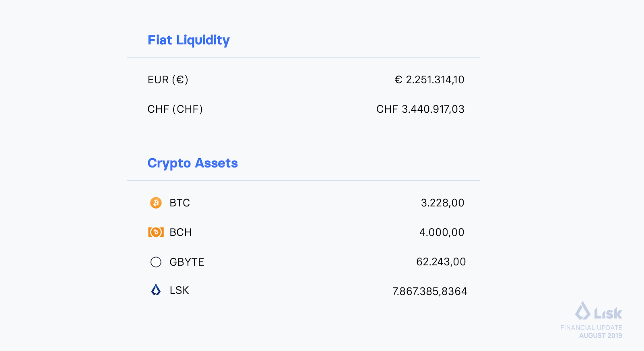Select the € 2.251.314,10 amount
Viewport: 644px width, 351px height.
pos(429,80)
